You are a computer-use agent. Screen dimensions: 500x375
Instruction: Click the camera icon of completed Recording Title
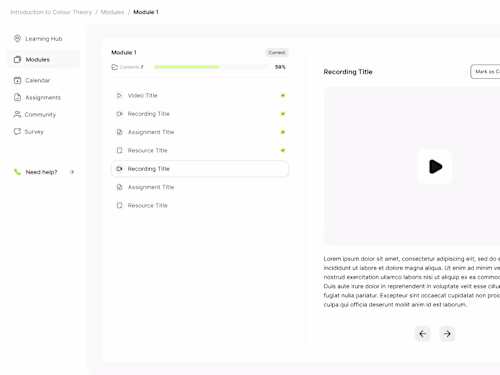click(119, 114)
